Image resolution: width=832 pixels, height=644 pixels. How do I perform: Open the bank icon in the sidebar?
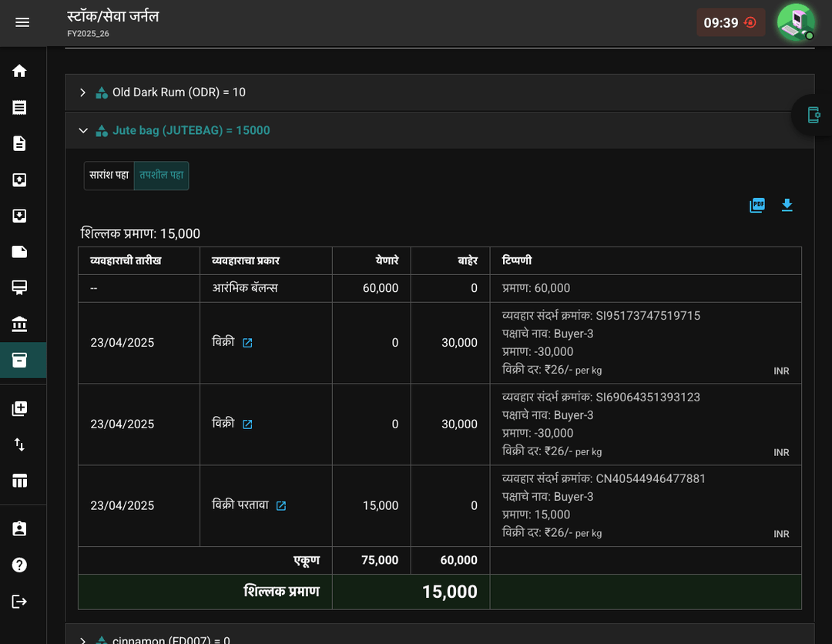[19, 324]
